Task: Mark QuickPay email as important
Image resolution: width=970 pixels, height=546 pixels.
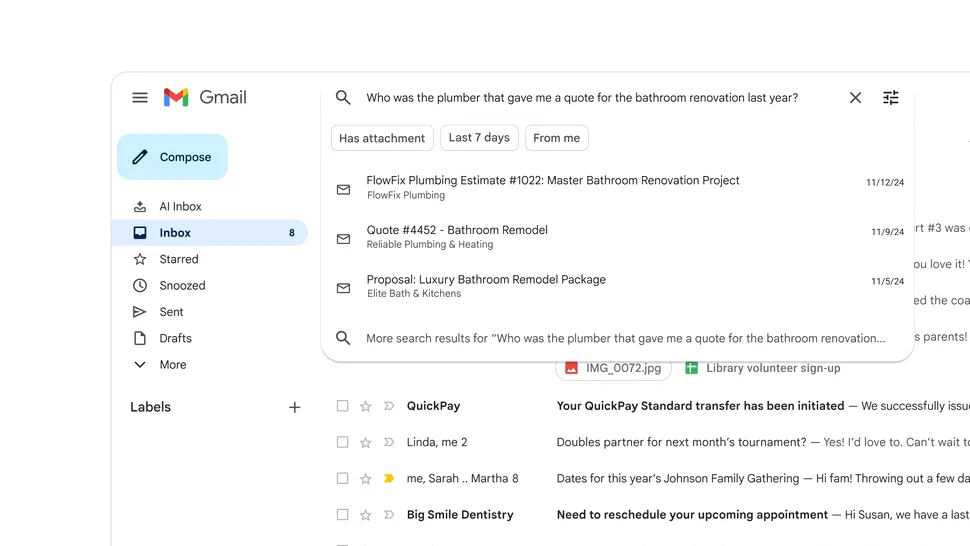Action: pyautogui.click(x=388, y=406)
